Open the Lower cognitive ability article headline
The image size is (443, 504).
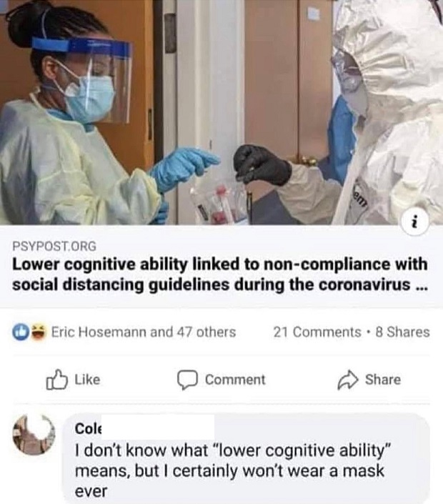(x=220, y=275)
